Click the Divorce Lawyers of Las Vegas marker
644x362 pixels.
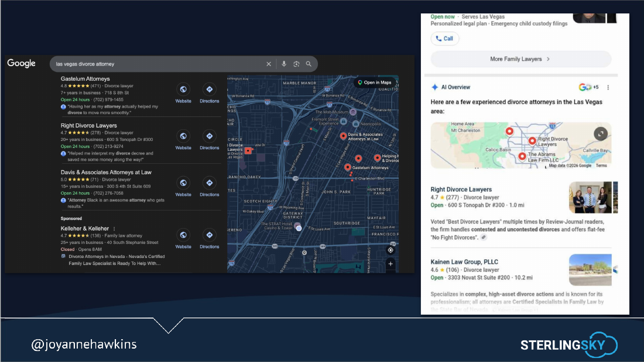[248, 151]
